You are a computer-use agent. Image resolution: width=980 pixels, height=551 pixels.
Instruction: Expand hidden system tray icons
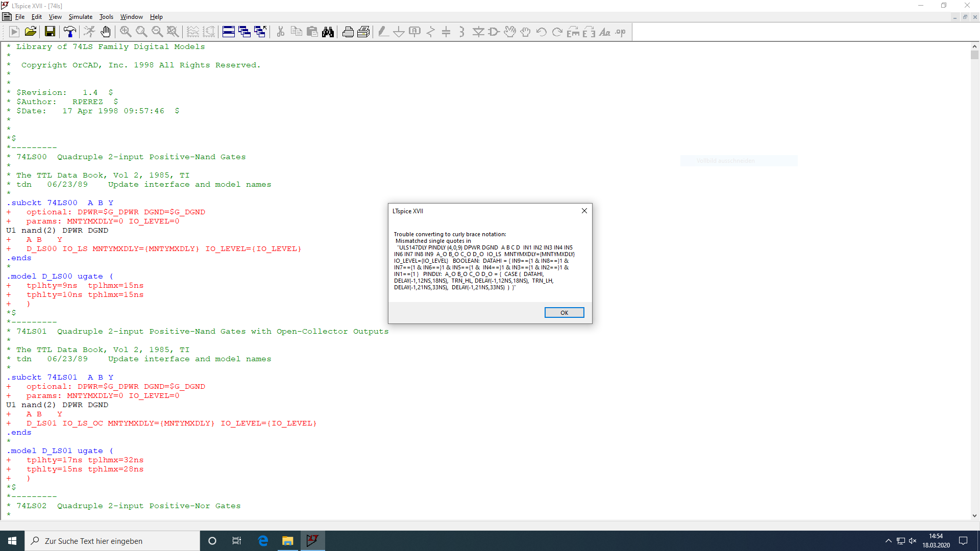click(888, 541)
